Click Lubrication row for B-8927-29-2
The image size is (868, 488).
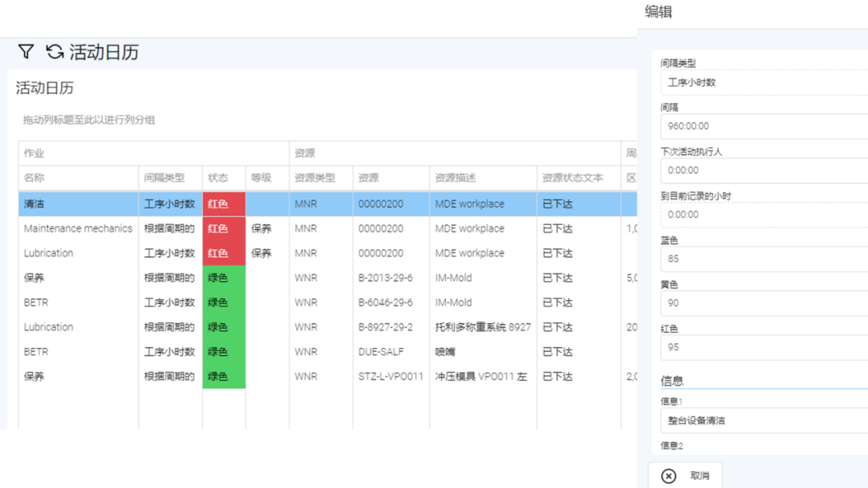[x=328, y=327]
